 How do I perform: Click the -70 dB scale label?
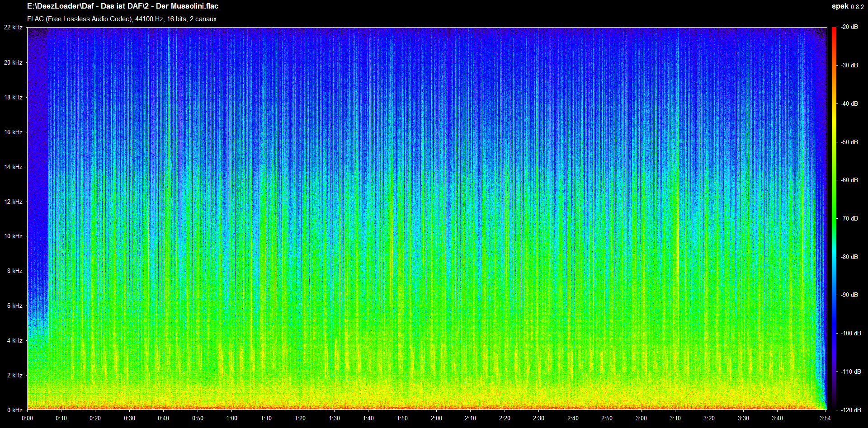pyautogui.click(x=849, y=218)
